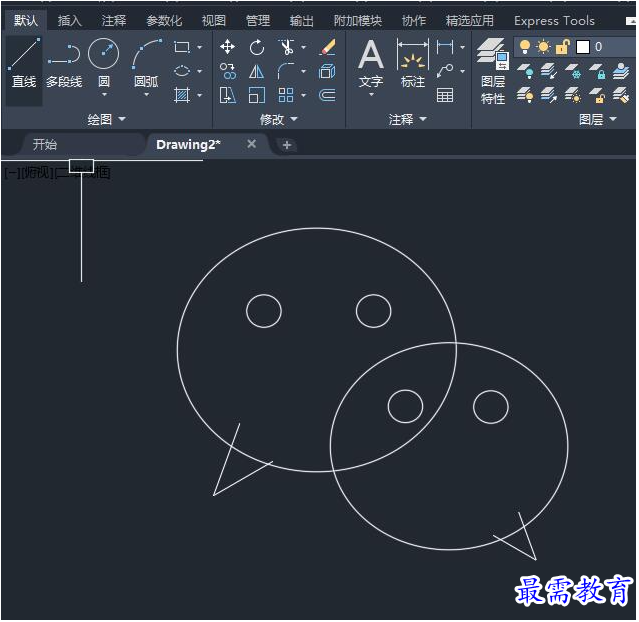Select the 多段线 polyline tool
This screenshot has height=622, width=639.
[x=64, y=63]
